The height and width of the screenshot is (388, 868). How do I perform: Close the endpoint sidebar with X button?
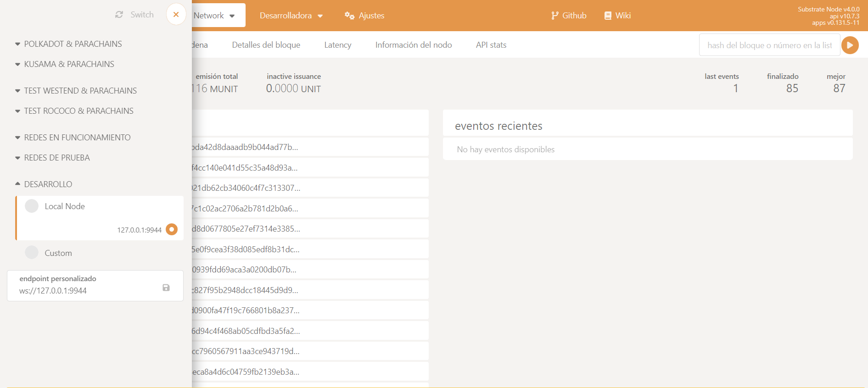point(176,14)
